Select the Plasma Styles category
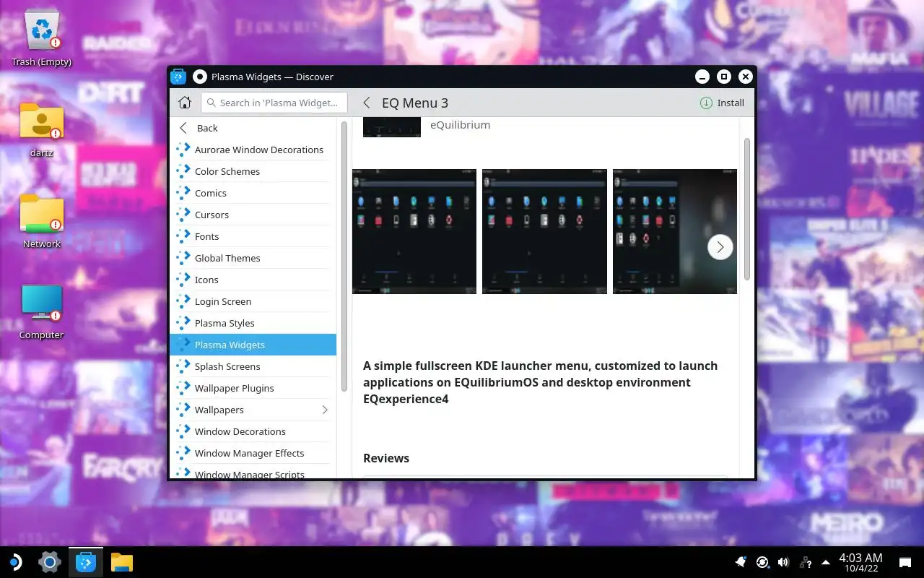The image size is (924, 578). (253, 323)
